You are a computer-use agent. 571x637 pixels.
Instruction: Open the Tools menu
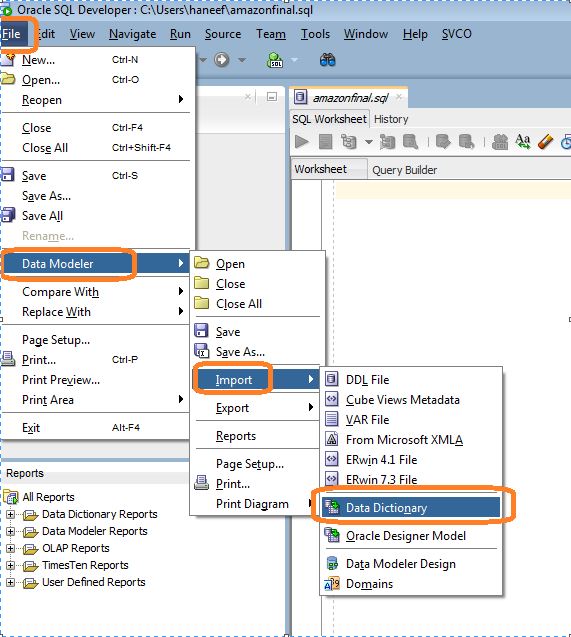click(315, 34)
